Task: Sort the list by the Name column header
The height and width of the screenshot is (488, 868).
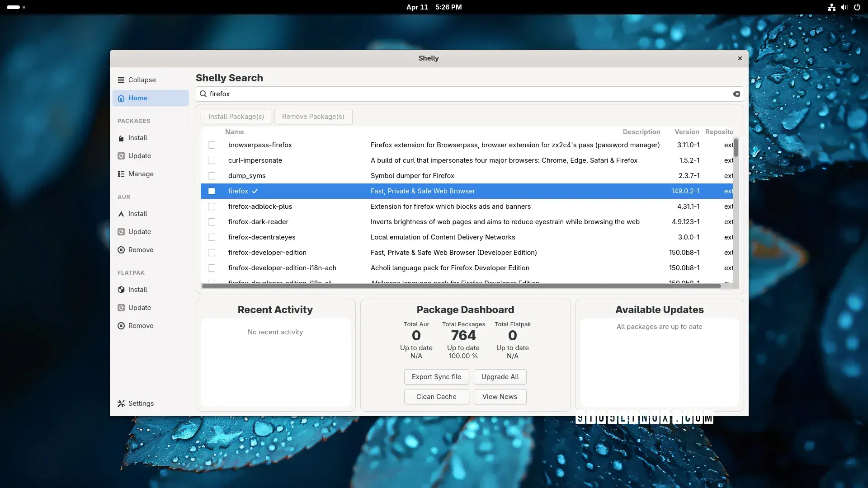Action: coord(234,132)
